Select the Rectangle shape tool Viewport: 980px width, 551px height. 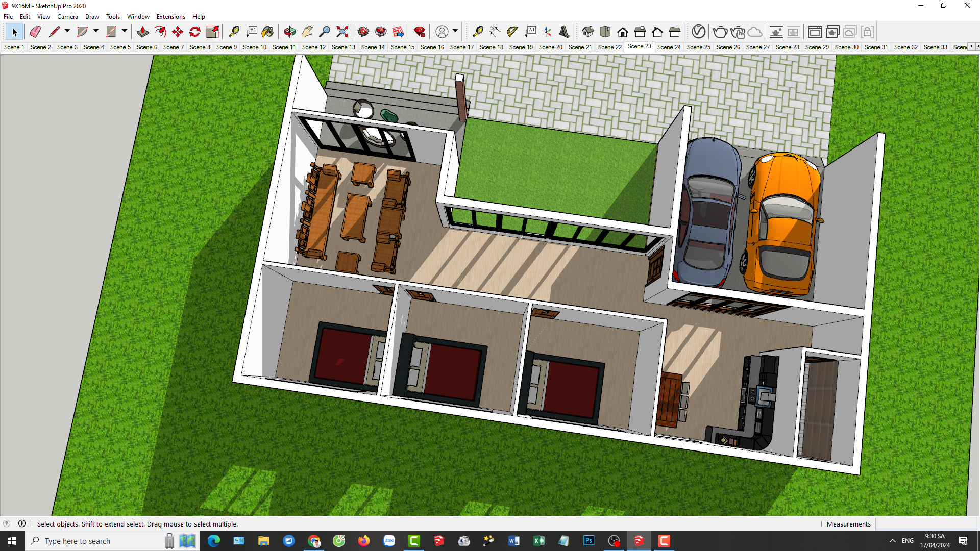[x=111, y=32]
